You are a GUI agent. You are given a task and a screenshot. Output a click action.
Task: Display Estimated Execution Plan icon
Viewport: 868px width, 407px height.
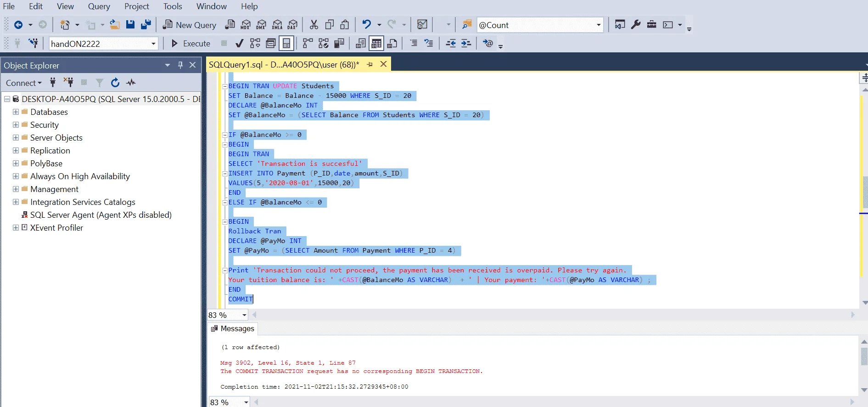tap(255, 44)
